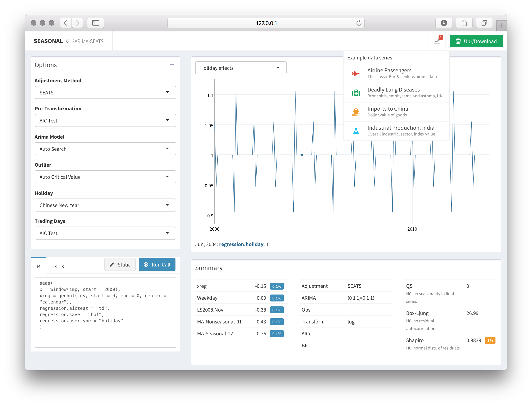Click the blue flask Industrial Production icon
Screen dimensions: 532x406
(356, 131)
